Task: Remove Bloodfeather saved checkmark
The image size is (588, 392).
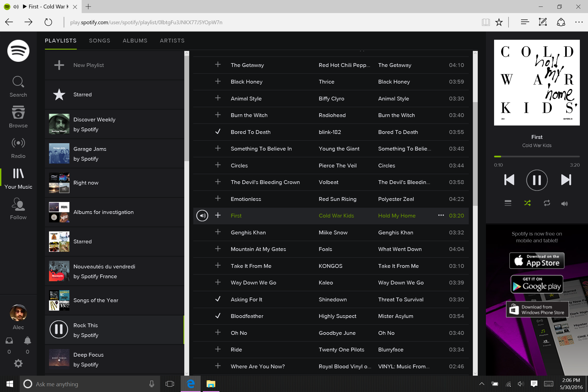Action: pos(218,316)
